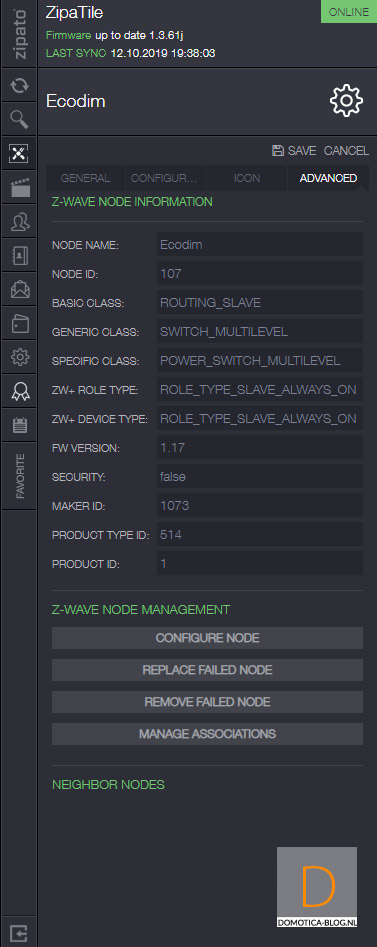Click the NODE NAME field Ecodim
Image resolution: width=377 pixels, height=947 pixels.
click(x=260, y=245)
